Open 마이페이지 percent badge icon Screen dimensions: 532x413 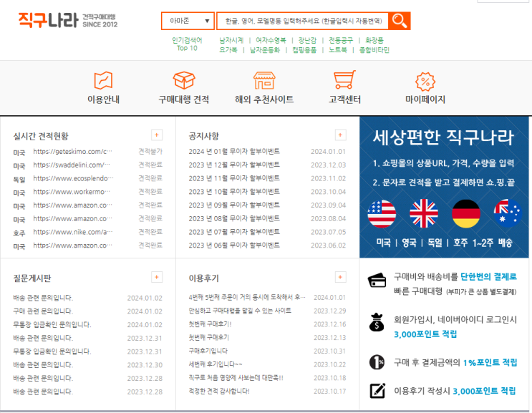tap(425, 82)
